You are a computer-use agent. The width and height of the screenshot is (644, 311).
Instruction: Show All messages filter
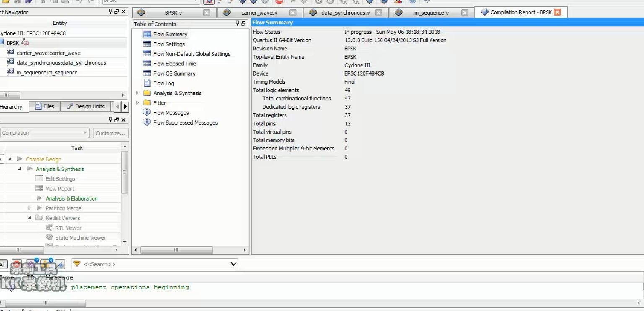(3, 264)
